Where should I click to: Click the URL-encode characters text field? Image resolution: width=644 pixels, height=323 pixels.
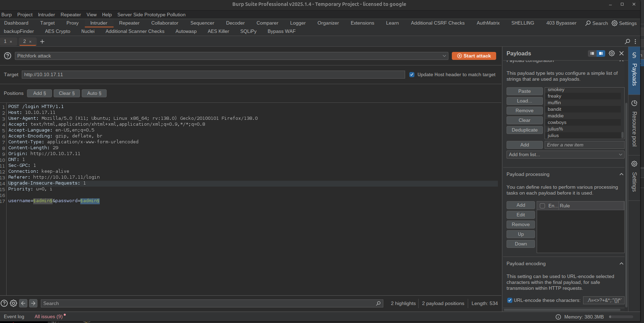point(604,300)
